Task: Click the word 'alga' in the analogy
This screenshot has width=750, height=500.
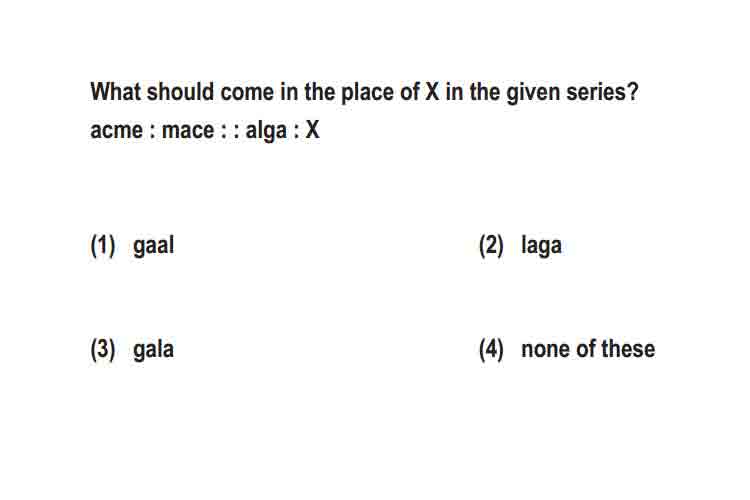Action: tap(266, 131)
